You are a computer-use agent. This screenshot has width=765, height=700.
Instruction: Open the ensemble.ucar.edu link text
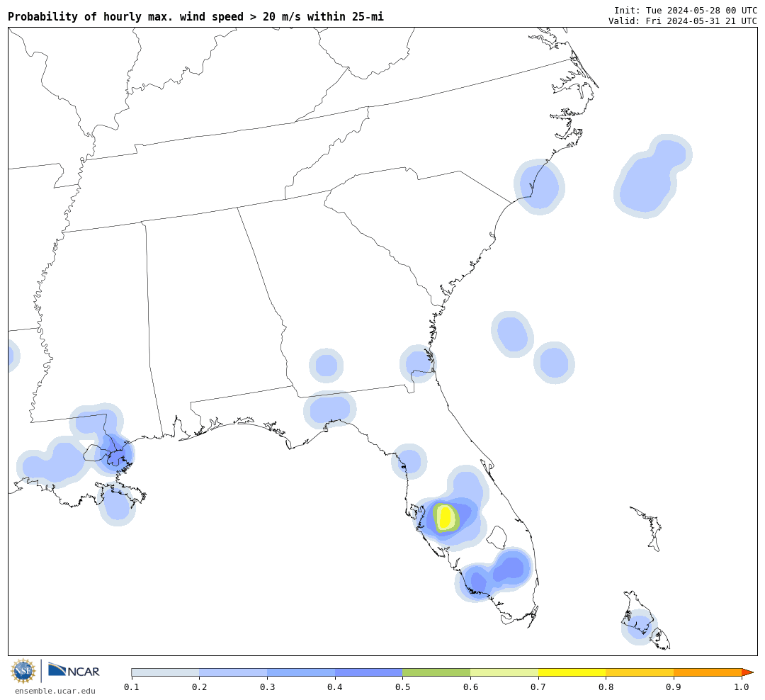click(x=55, y=691)
